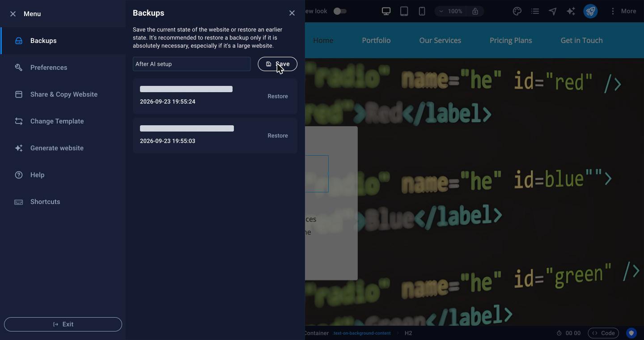Screen dimensions: 644x340
Task: Choose Change Template in the menu
Action: [63, 121]
